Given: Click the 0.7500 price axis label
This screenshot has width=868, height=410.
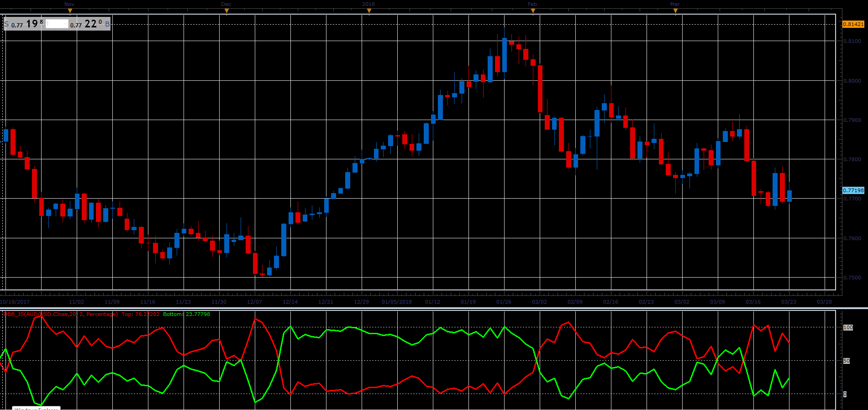Looking at the screenshot, I should 852,278.
